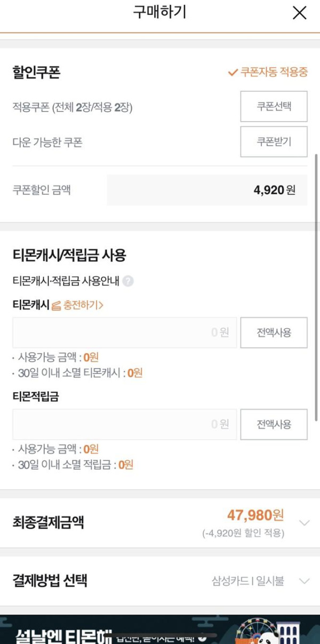This screenshot has width=320, height=644.
Task: Open the 쿠폰선택 coupon picker
Action: click(274, 107)
